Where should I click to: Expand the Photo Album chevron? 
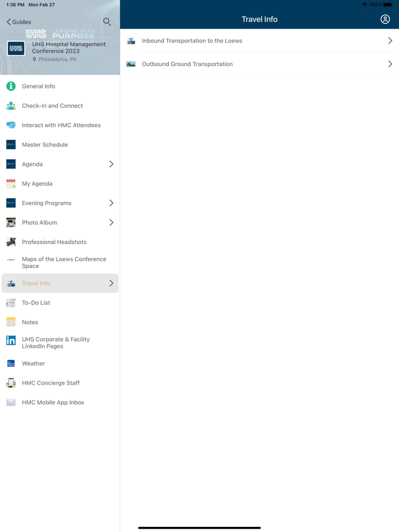[x=111, y=223]
